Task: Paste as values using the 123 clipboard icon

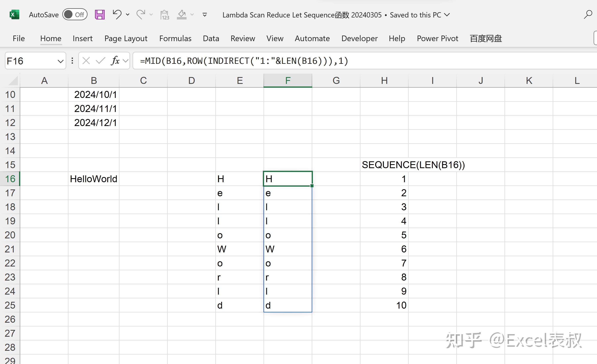Action: [x=164, y=14]
